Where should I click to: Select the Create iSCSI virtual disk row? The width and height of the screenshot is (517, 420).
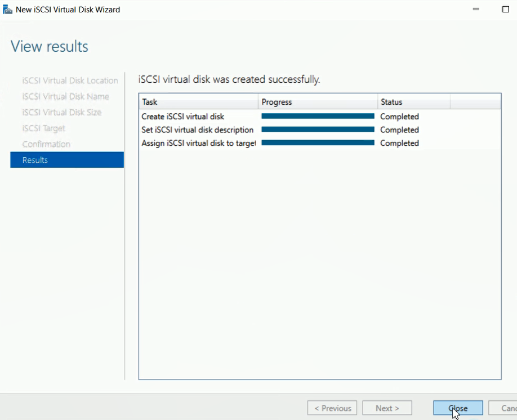point(183,117)
